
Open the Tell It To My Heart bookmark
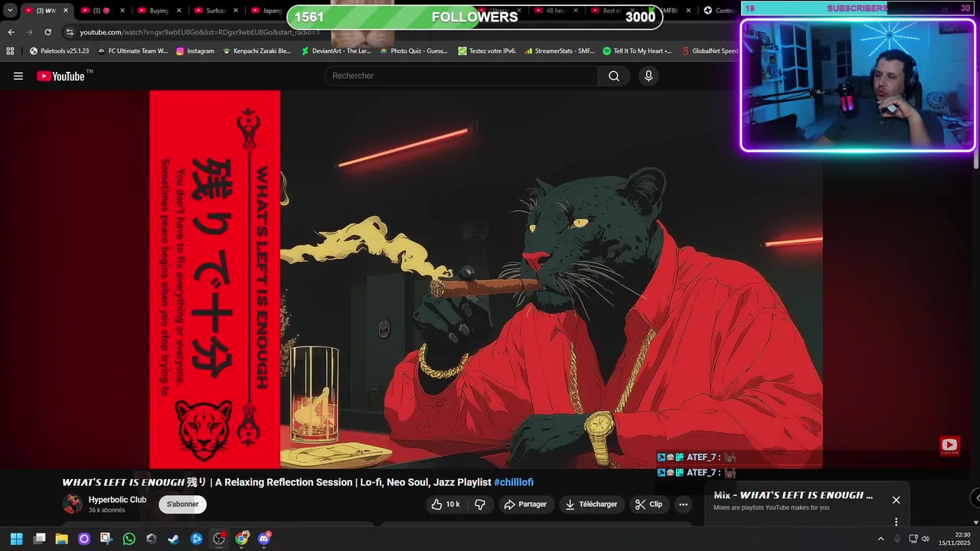pos(637,51)
